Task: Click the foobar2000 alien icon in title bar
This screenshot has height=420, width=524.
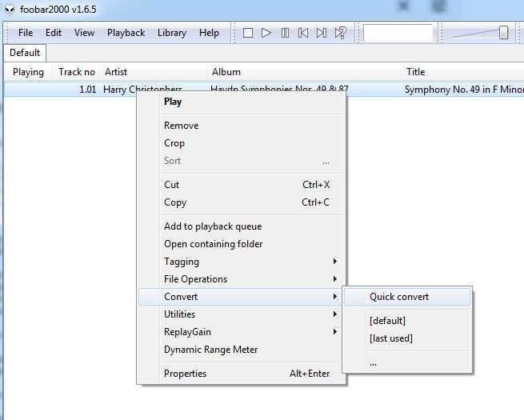Action: pyautogui.click(x=8, y=8)
